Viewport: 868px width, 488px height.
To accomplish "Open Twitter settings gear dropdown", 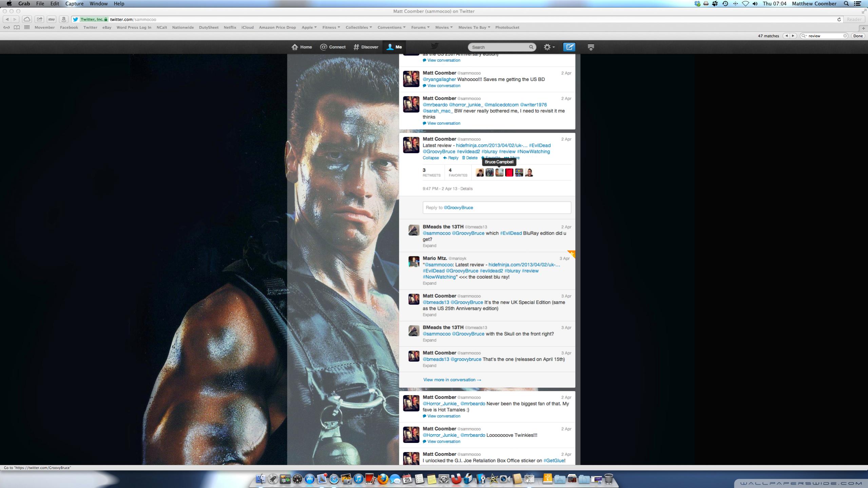I will [549, 47].
